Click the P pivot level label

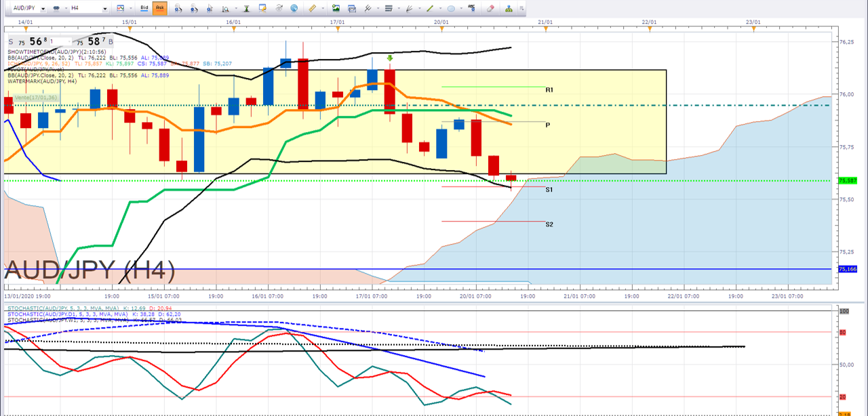click(547, 125)
